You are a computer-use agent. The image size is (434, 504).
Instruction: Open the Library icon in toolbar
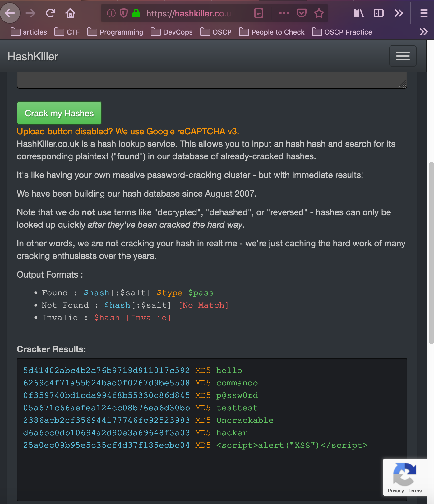(x=359, y=13)
